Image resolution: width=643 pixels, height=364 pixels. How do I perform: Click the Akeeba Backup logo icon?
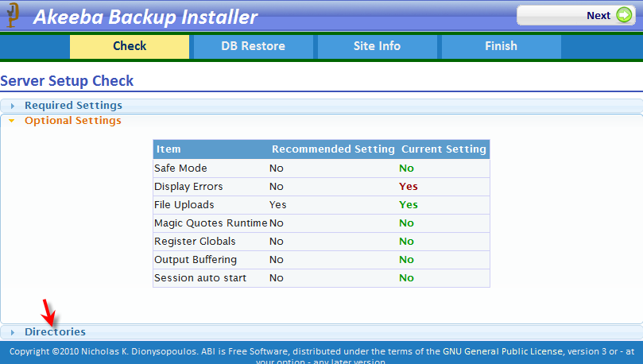13,15
